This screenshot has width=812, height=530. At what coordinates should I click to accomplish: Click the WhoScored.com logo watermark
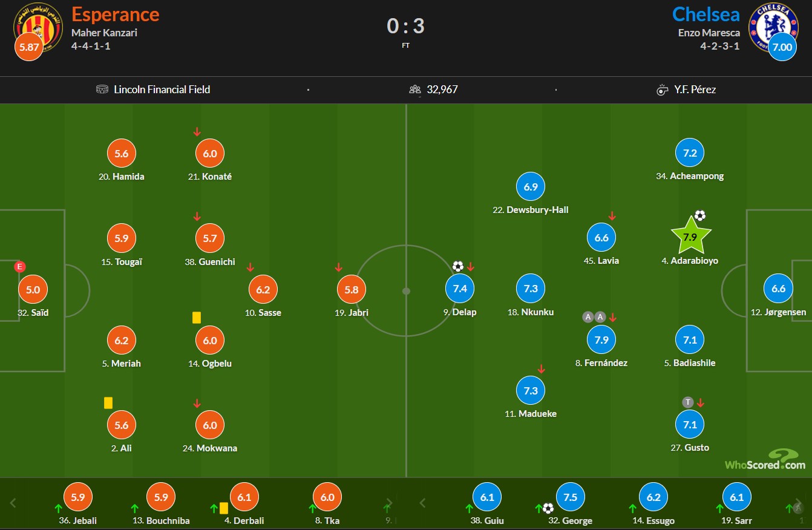coord(765,459)
